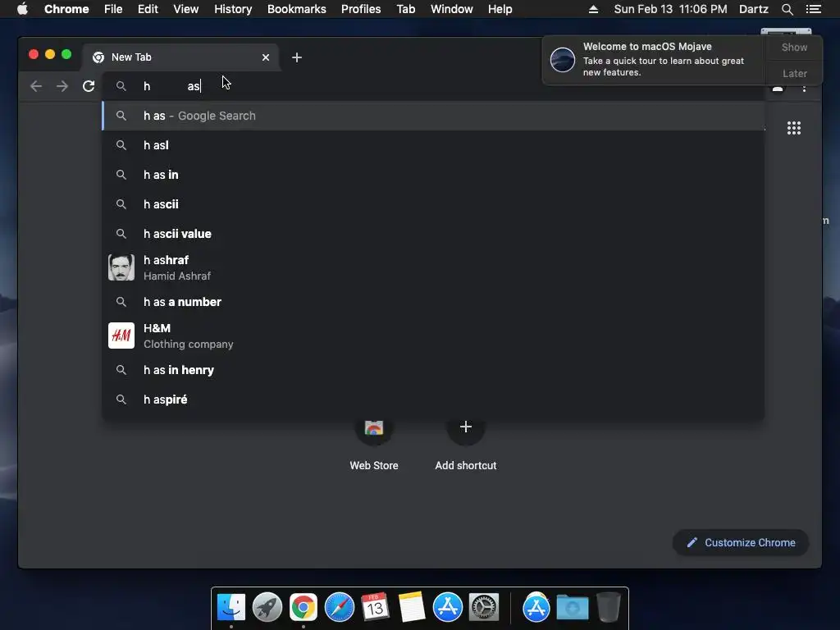Open Trash from the Dock
The width and height of the screenshot is (840, 630).
pyautogui.click(x=609, y=608)
